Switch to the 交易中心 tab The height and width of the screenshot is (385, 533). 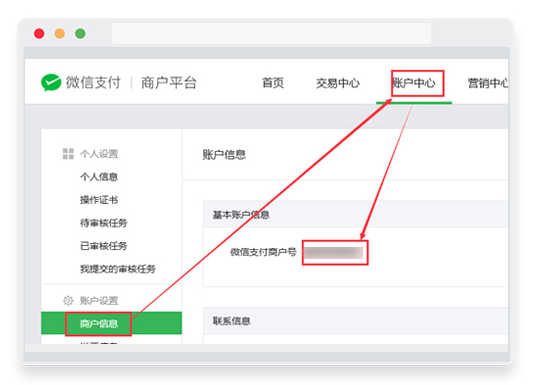click(x=338, y=83)
